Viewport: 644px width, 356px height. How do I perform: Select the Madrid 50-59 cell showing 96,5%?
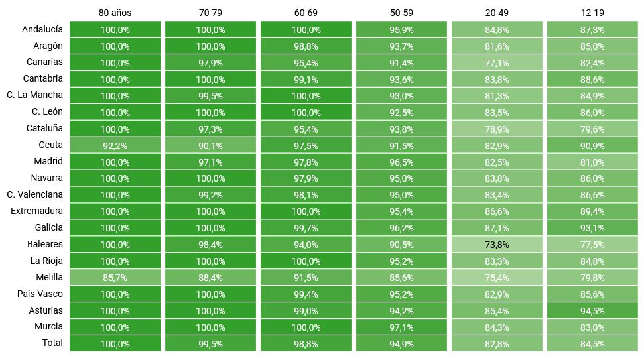[401, 162]
